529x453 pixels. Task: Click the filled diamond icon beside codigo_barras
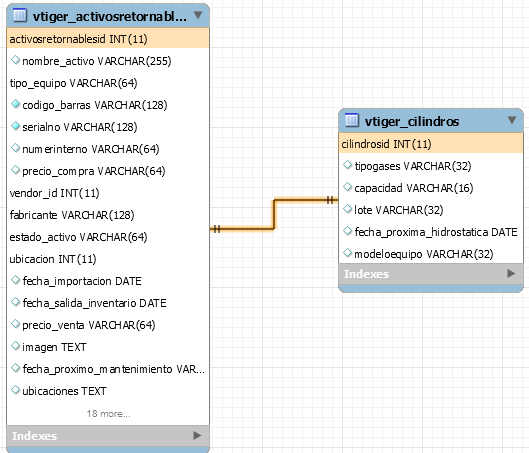click(15, 104)
